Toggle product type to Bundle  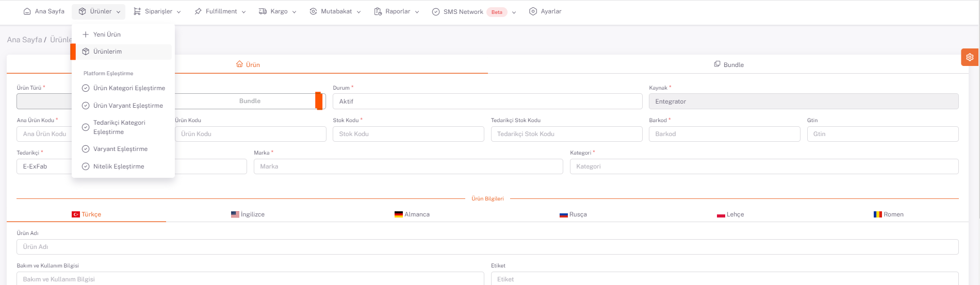[250, 101]
